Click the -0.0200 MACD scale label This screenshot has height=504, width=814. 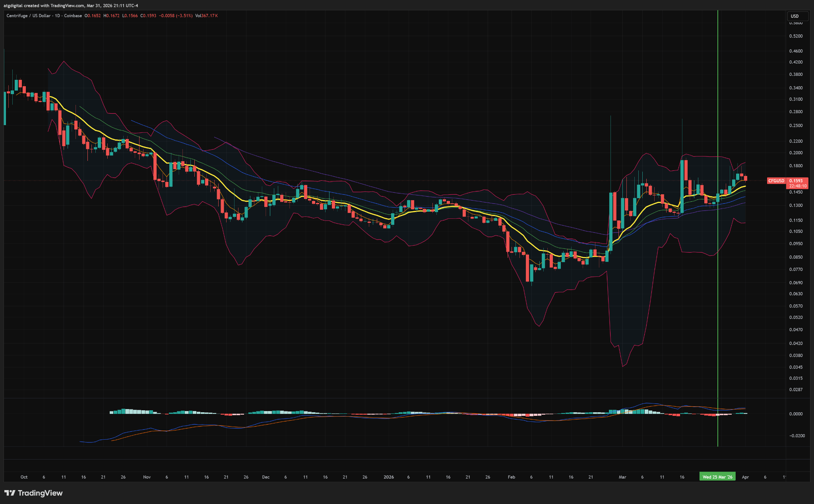coord(797,436)
